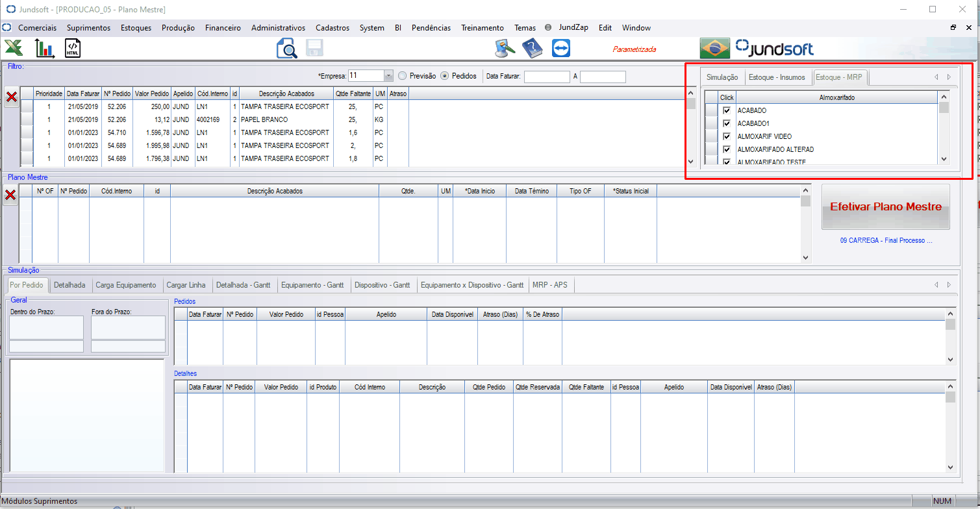Click the Equipamento - Gantt tab

[x=313, y=285]
